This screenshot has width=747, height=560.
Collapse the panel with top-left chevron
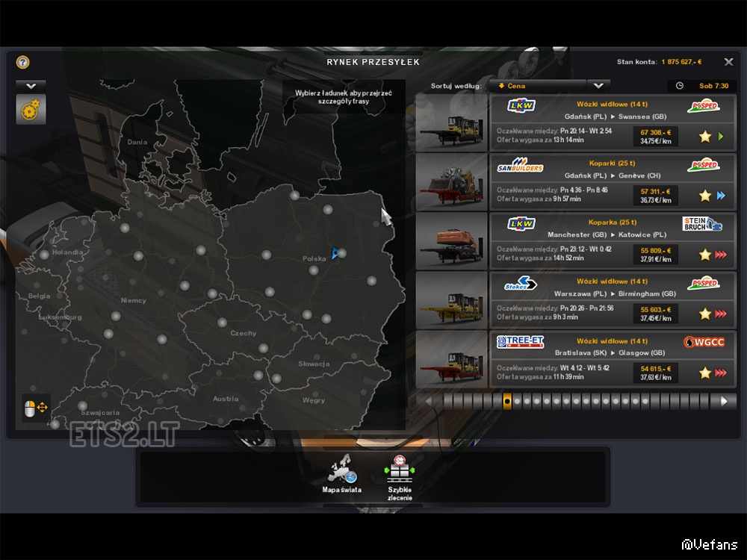tap(31, 86)
